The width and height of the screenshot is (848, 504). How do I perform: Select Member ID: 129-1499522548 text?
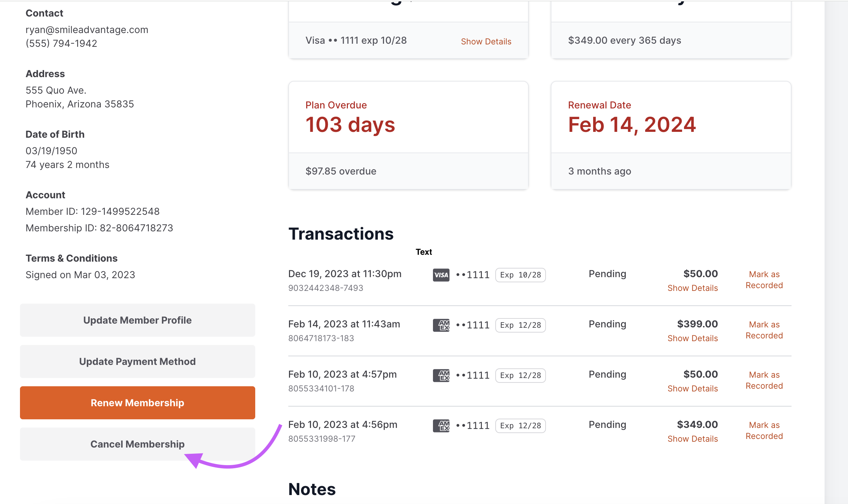pos(93,211)
